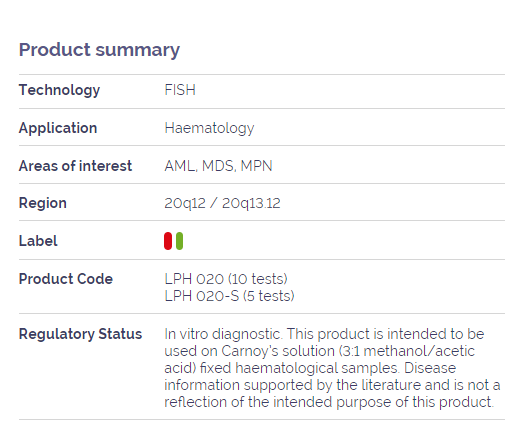Click the Areas of interest label
519x438 pixels.
coord(75,166)
